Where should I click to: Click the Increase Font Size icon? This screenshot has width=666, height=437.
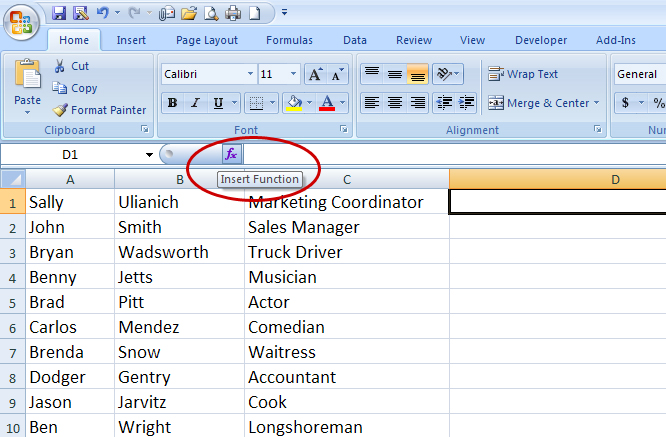pyautogui.click(x=315, y=75)
